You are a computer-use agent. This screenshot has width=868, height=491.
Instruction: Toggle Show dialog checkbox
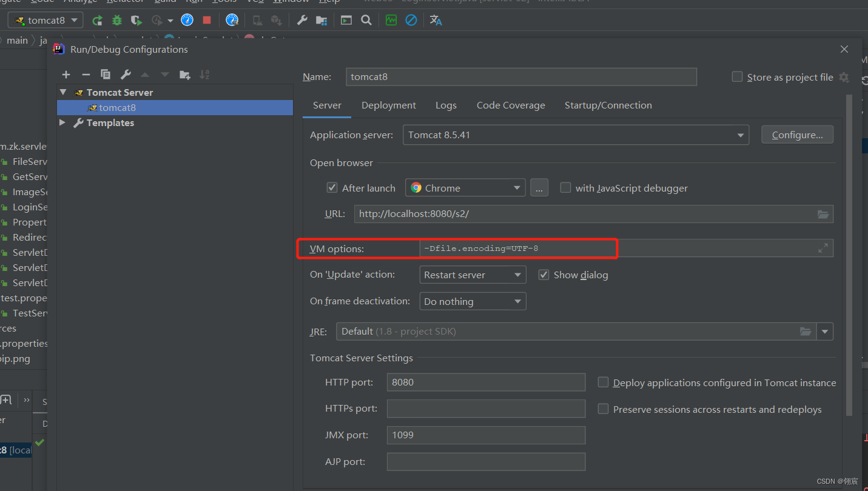pos(544,275)
